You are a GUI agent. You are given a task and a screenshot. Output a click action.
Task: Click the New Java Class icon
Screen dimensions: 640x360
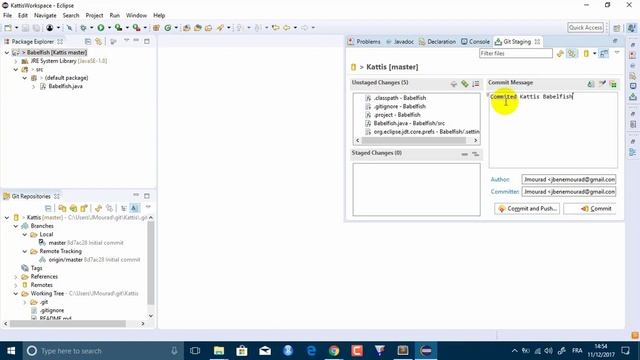(x=168, y=28)
